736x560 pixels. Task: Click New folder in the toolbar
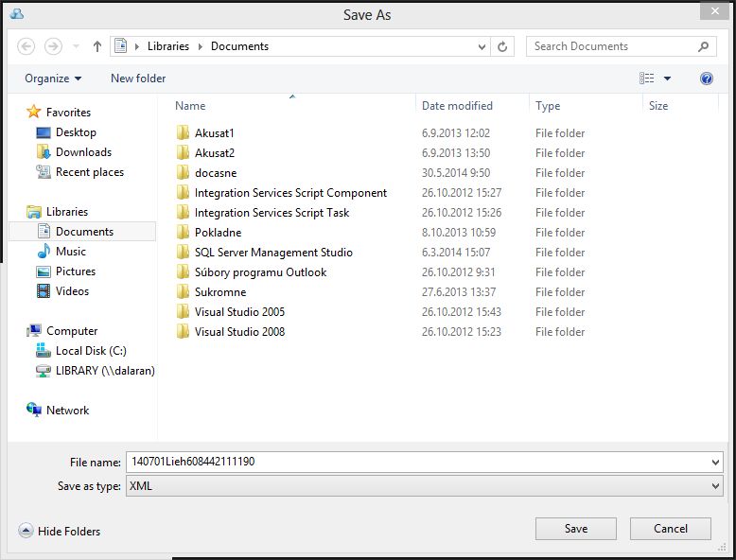pyautogui.click(x=138, y=79)
